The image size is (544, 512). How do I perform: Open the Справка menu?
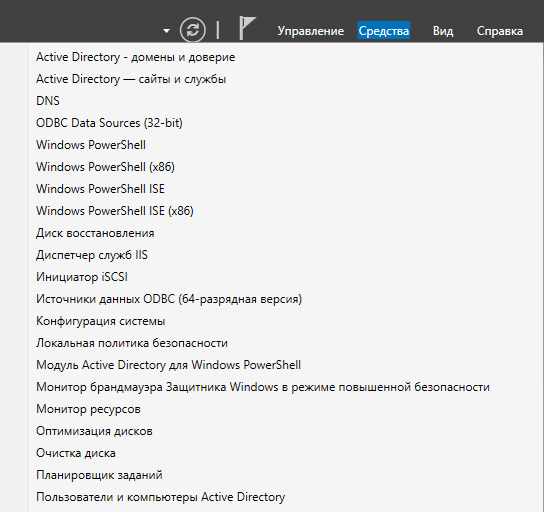click(500, 31)
